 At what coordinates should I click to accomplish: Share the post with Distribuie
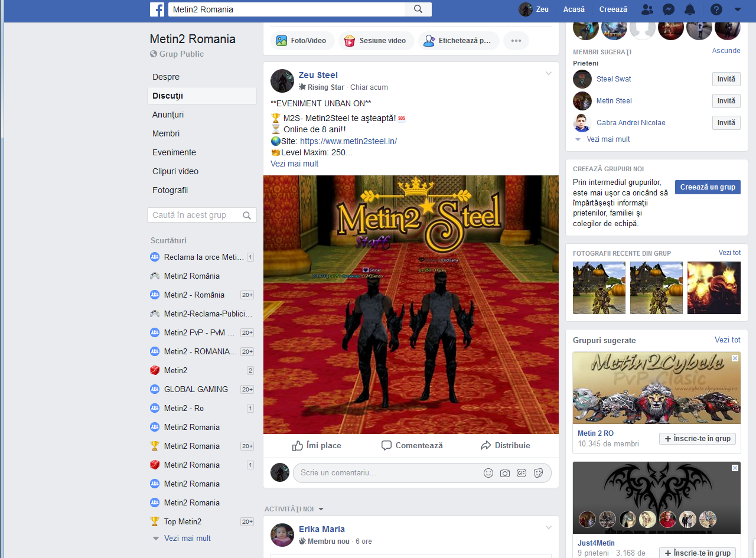tap(505, 446)
